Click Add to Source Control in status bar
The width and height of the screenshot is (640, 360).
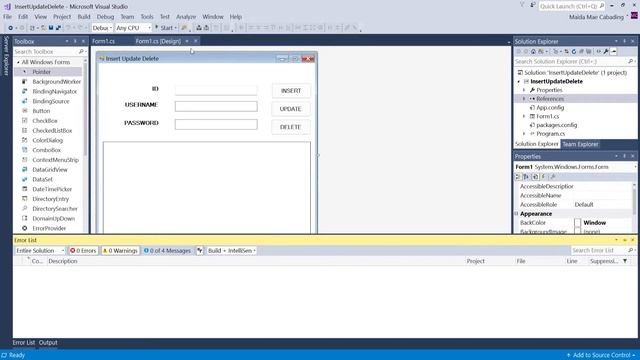pos(601,355)
